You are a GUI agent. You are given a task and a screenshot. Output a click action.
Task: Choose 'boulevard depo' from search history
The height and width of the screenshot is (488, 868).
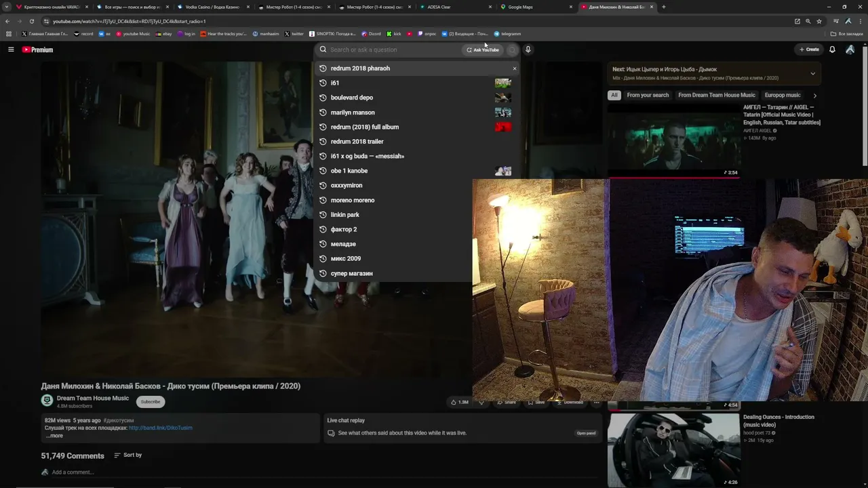352,98
